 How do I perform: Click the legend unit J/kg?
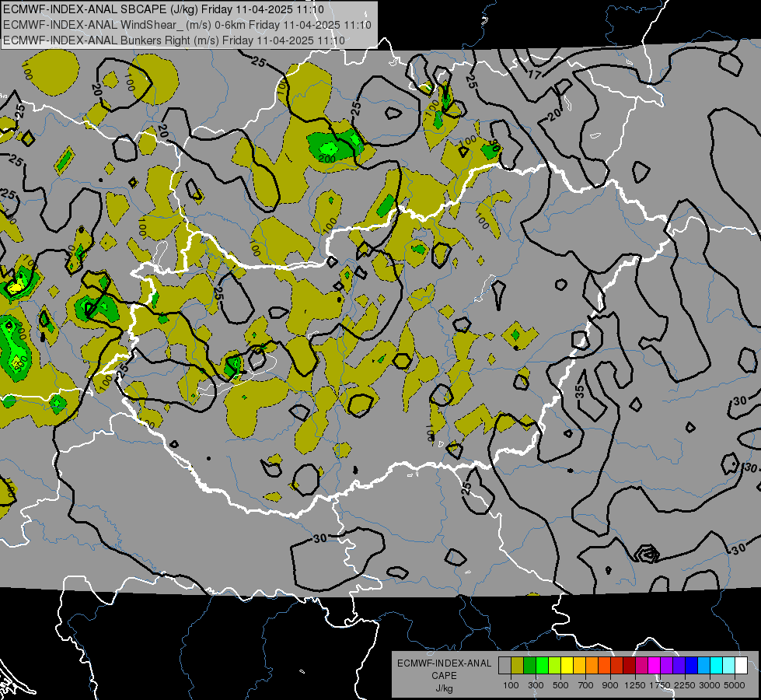coord(444,688)
